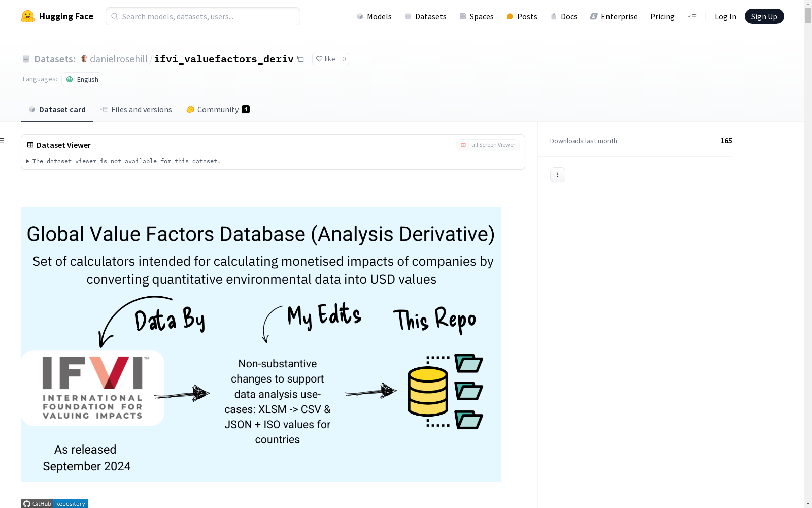Viewport: 812px width, 508px height.
Task: Open Models in the top navigation
Action: (x=374, y=16)
